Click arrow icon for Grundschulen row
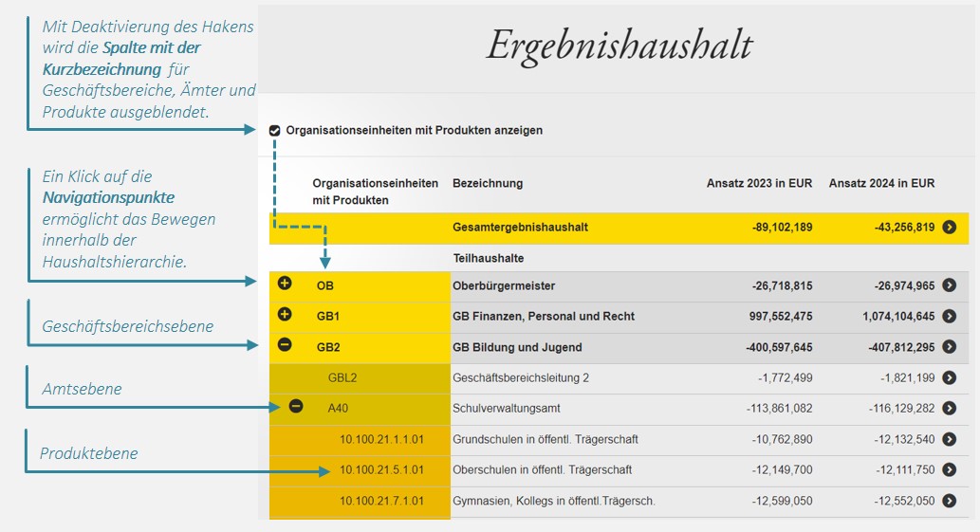The width and height of the screenshot is (980, 532). click(x=949, y=439)
